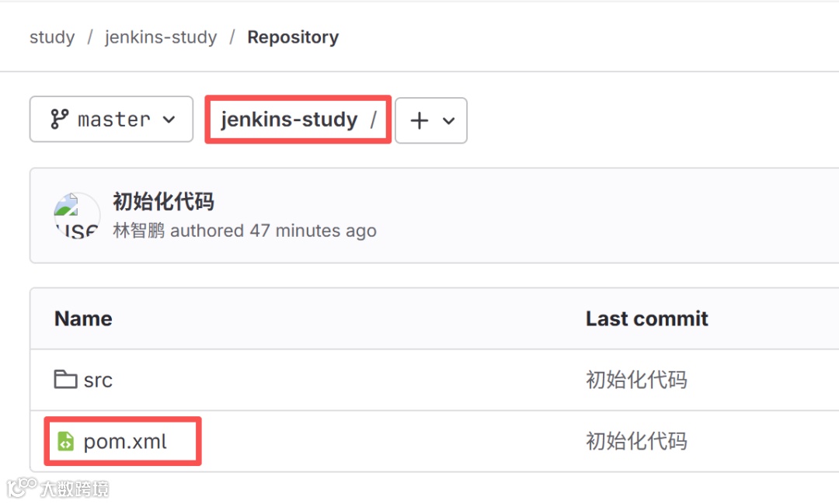Screen dimensions: 839x504
Task: Open the master branch selector dropdown
Action: (111, 120)
